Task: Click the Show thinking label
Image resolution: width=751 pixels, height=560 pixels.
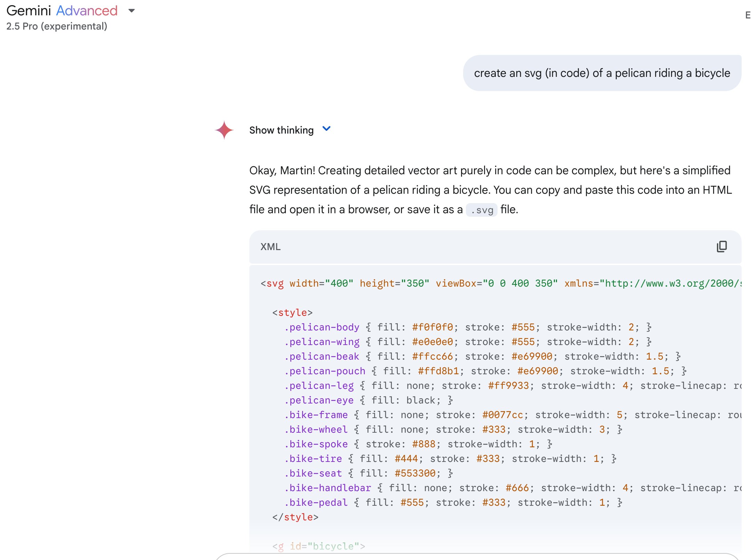Action: [x=281, y=130]
